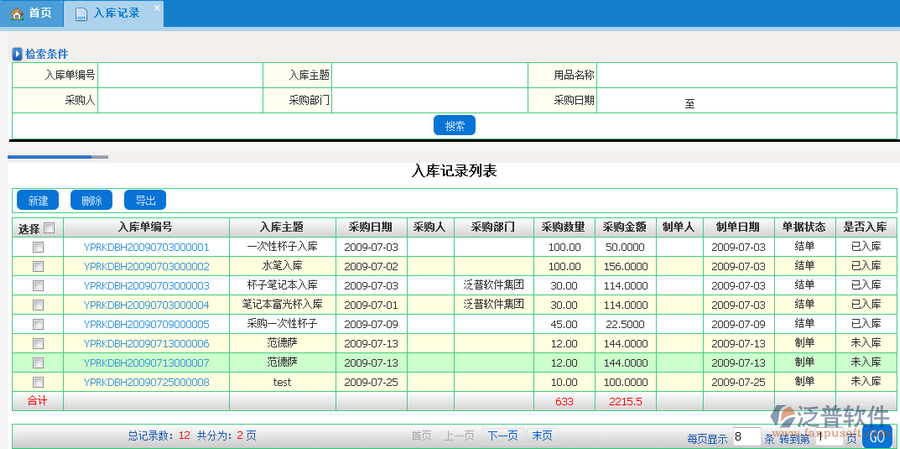Go to next page with 下一页
This screenshot has width=900, height=449.
(x=502, y=436)
